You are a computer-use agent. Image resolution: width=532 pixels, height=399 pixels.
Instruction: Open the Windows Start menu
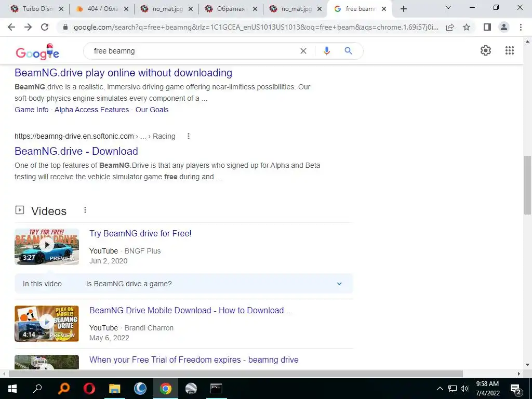pyautogui.click(x=12, y=389)
